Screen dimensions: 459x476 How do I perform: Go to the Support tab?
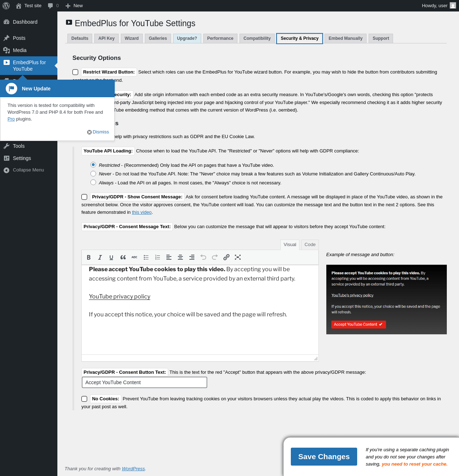pos(381,38)
